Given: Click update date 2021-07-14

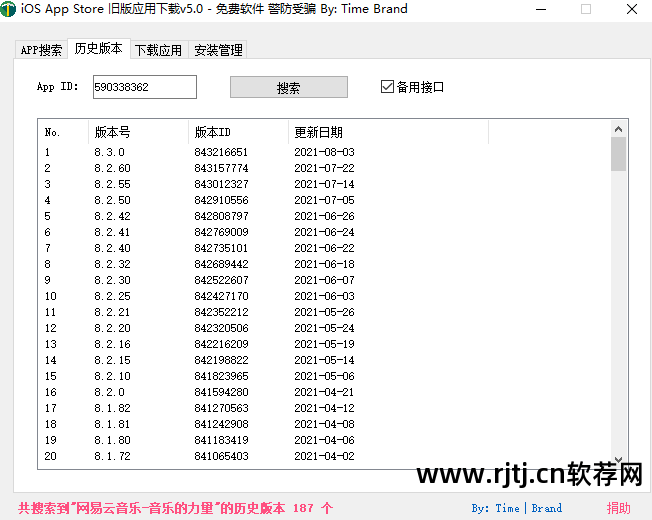Looking at the screenshot, I should pos(324,184).
